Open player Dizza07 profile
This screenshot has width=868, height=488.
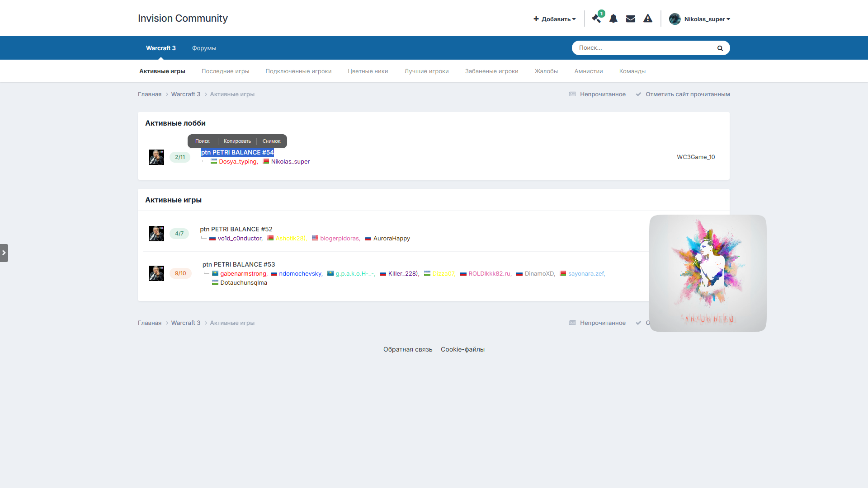click(443, 274)
